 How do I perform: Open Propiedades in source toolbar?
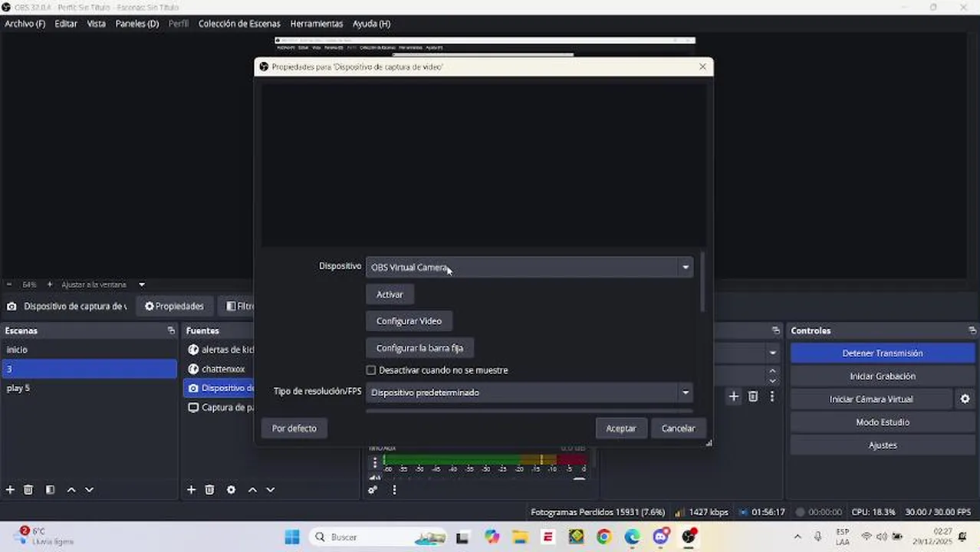click(174, 306)
